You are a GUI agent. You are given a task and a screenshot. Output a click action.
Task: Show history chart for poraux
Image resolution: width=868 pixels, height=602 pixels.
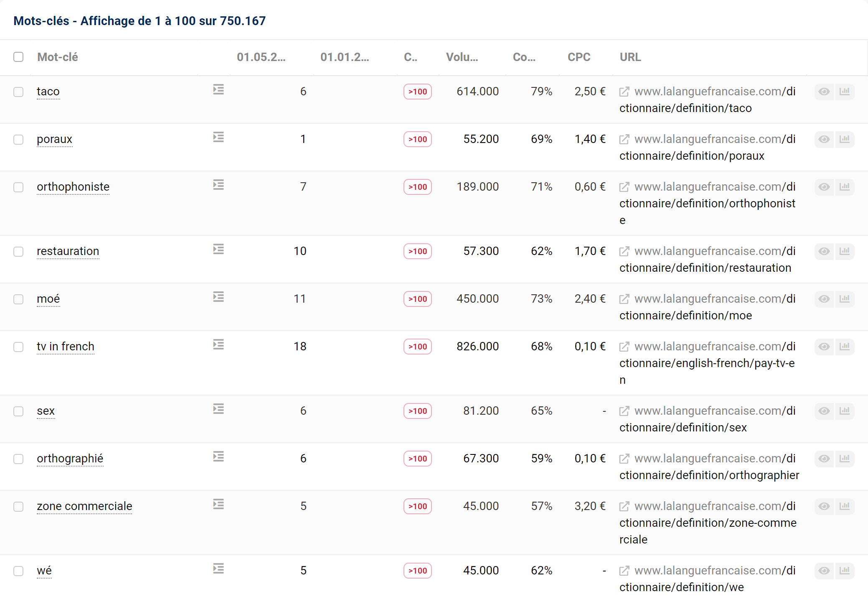(x=845, y=139)
